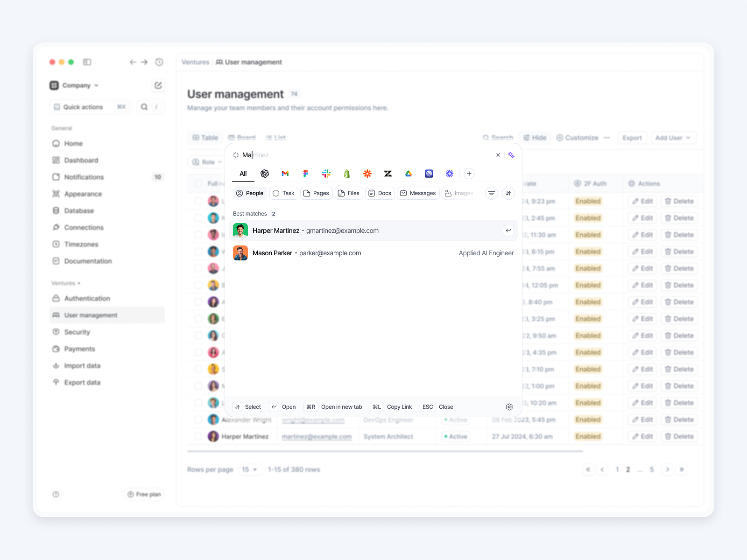Open search settings gear icon
This screenshot has width=747, height=560.
point(509,407)
